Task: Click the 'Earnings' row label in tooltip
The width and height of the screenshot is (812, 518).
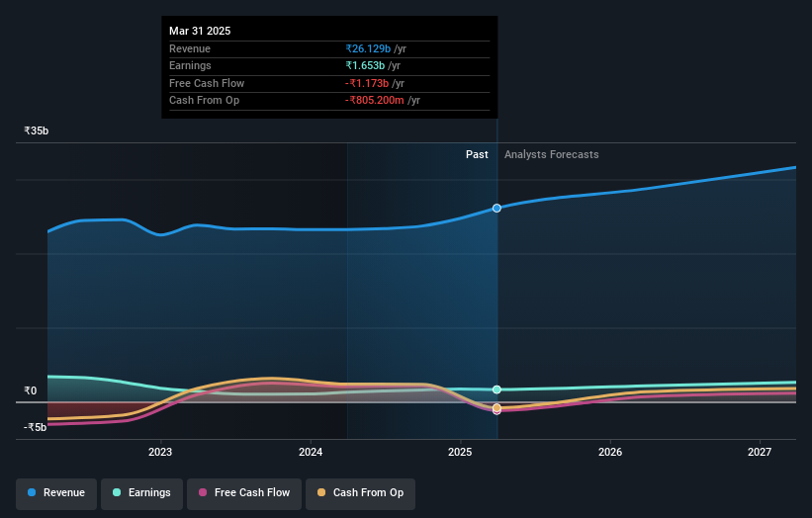Action: click(190, 65)
